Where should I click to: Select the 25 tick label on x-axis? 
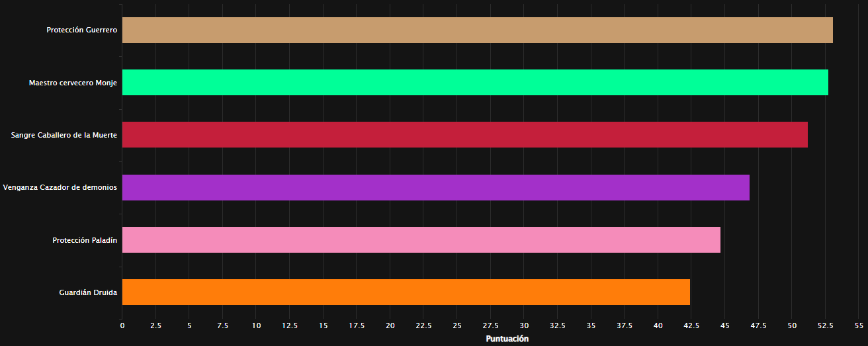coord(457,325)
